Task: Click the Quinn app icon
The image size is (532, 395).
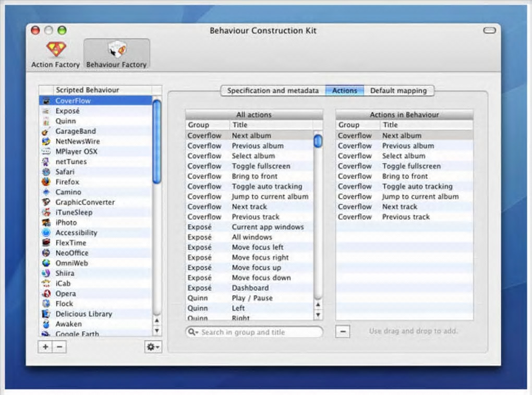Action: coord(46,121)
